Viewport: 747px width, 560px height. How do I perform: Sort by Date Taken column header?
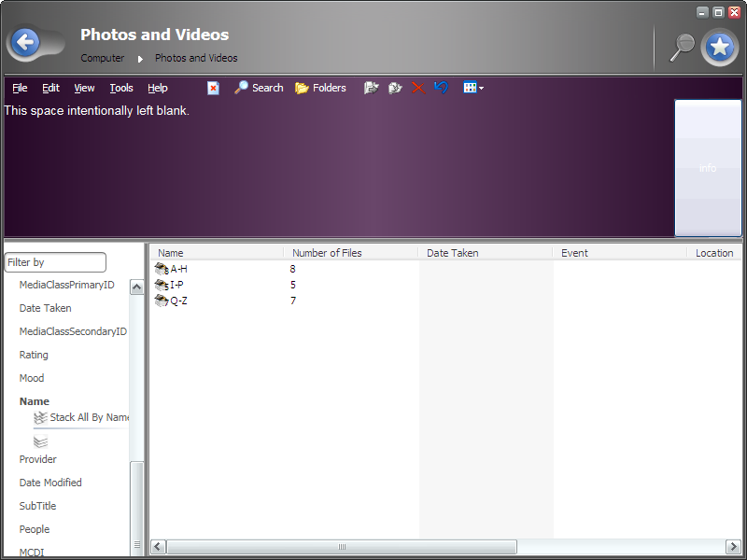pyautogui.click(x=486, y=253)
